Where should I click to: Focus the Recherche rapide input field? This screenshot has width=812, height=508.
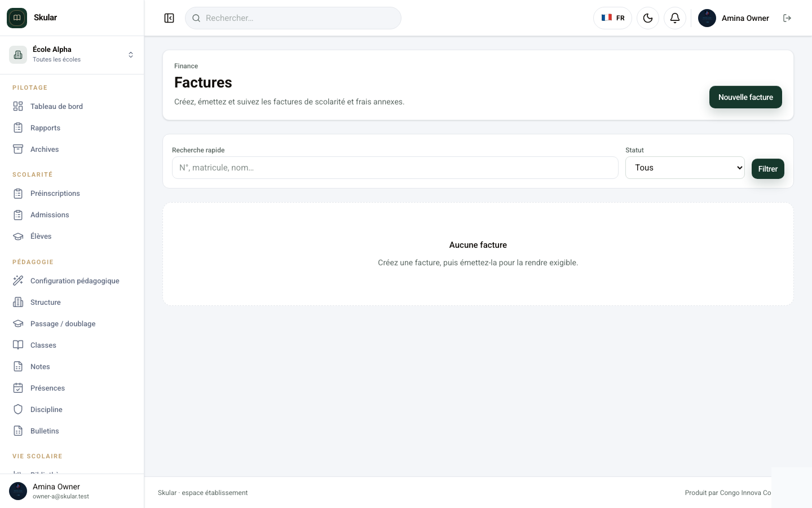[x=395, y=168]
